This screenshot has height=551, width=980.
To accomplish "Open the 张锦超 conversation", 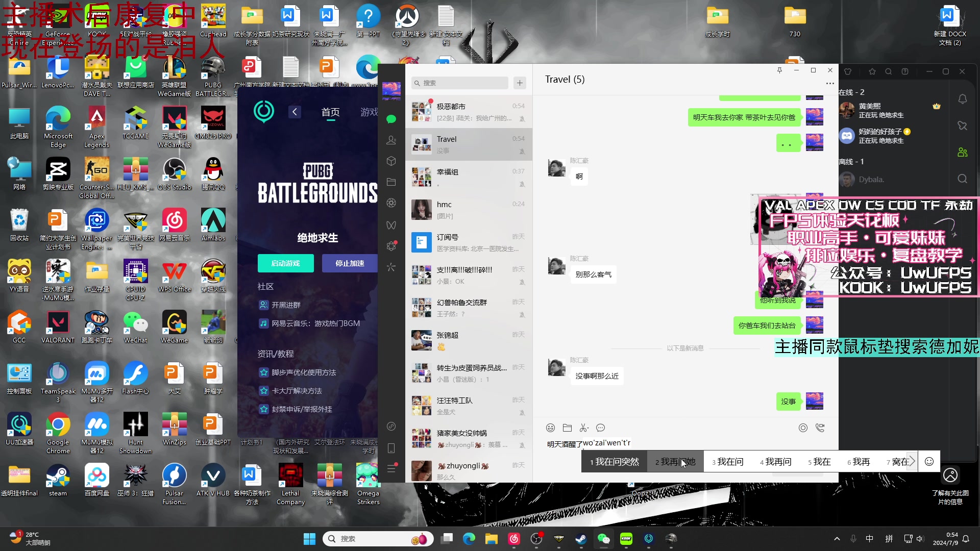I will 469,340.
